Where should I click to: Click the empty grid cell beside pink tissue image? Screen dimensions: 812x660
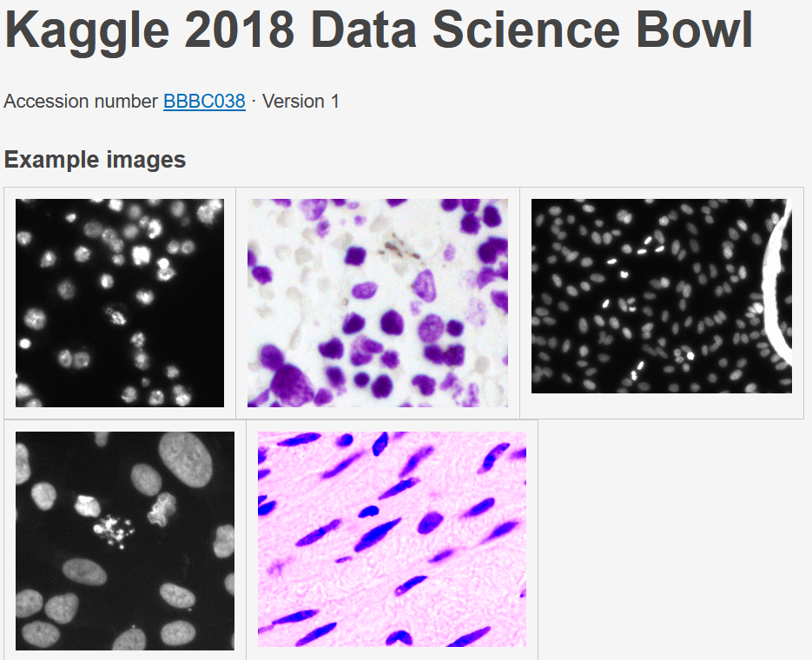(x=670, y=539)
